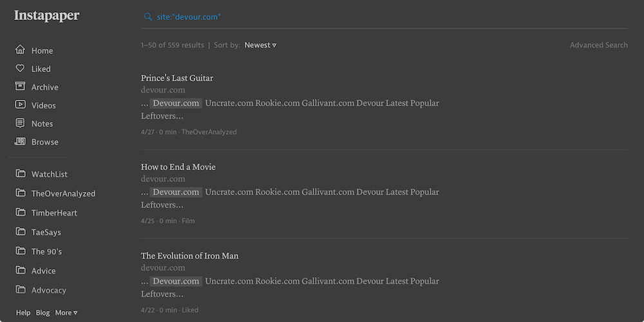
Task: Click the Instapaper logo
Action: [47, 16]
